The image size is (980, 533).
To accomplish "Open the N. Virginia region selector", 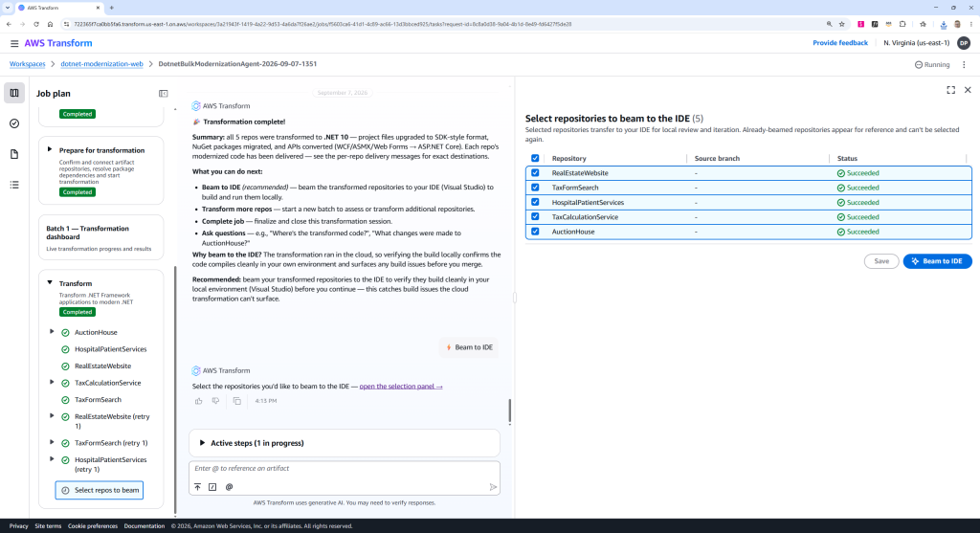I will [916, 43].
